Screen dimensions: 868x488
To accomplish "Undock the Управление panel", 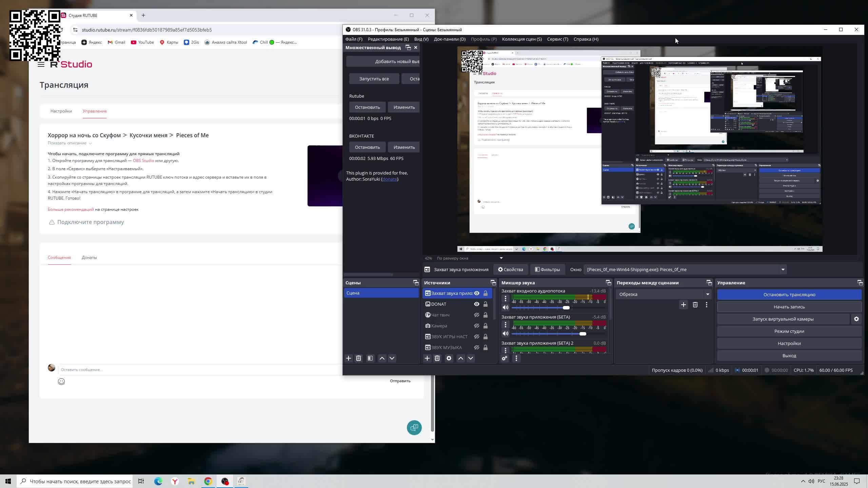I will tap(860, 283).
